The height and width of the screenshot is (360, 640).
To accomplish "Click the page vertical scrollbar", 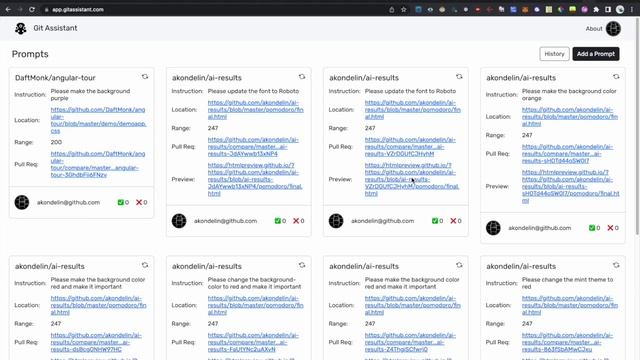I will [x=637, y=127].
